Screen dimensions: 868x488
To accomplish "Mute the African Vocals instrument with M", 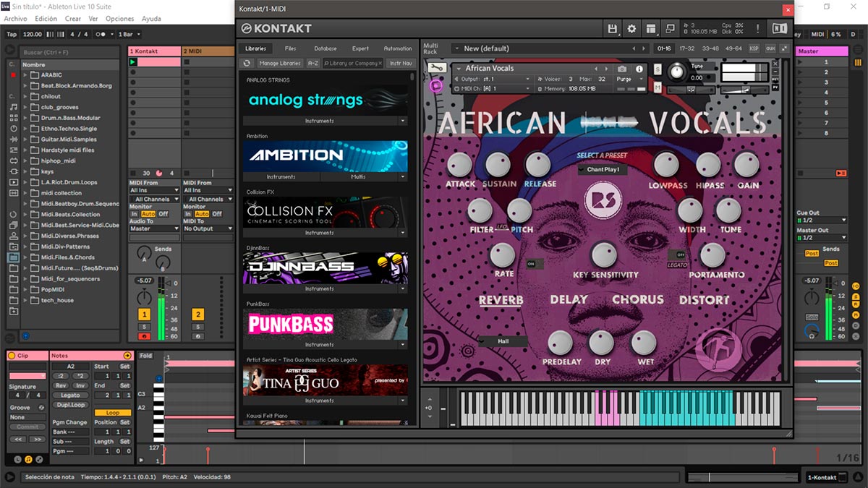I will (x=658, y=87).
